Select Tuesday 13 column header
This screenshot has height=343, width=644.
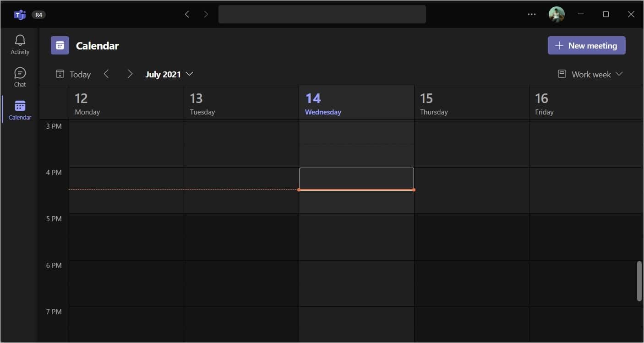coord(241,103)
